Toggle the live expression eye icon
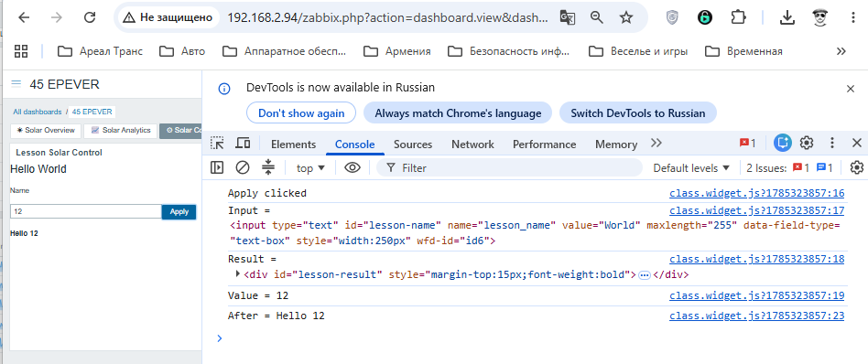 pyautogui.click(x=353, y=167)
